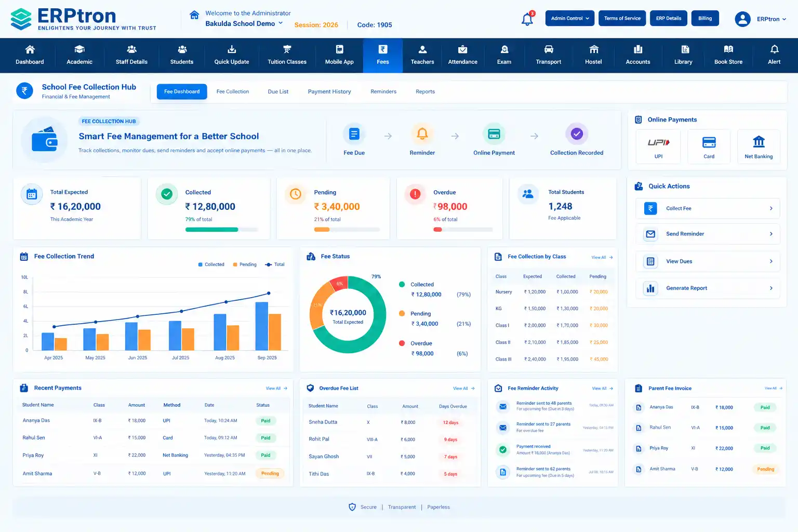
Task: Open the Students module
Action: click(182, 55)
